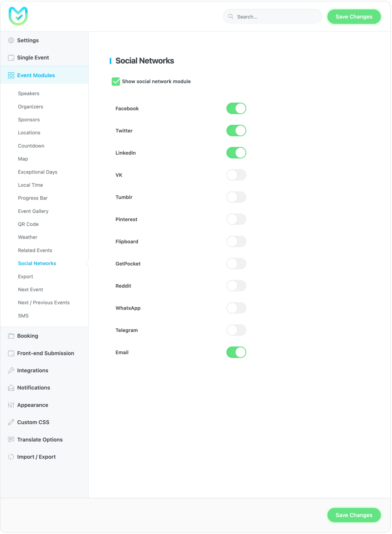Enable the WhatsApp toggle
Viewport: 392px width, 534px height.
coord(236,308)
